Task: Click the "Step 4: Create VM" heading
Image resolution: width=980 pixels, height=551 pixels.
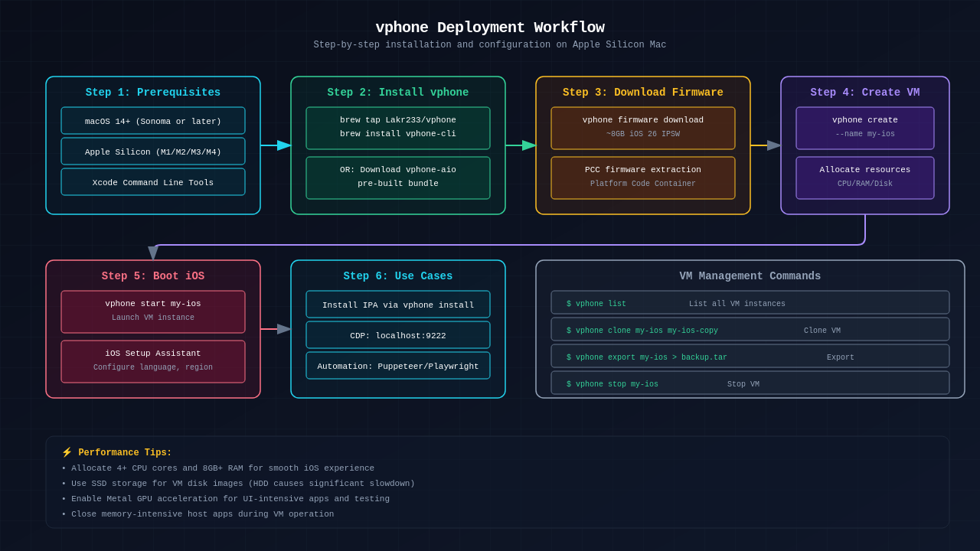Action: (865, 93)
